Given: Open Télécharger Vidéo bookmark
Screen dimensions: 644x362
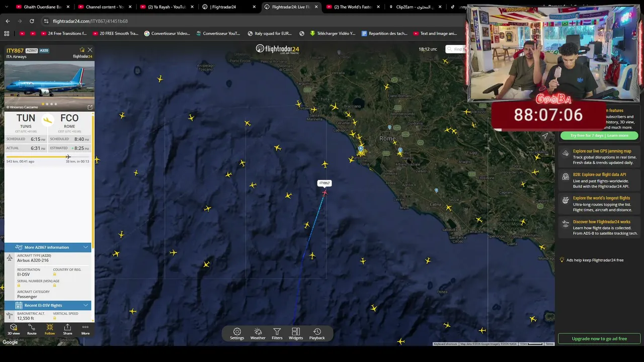Looking at the screenshot, I should (x=333, y=34).
